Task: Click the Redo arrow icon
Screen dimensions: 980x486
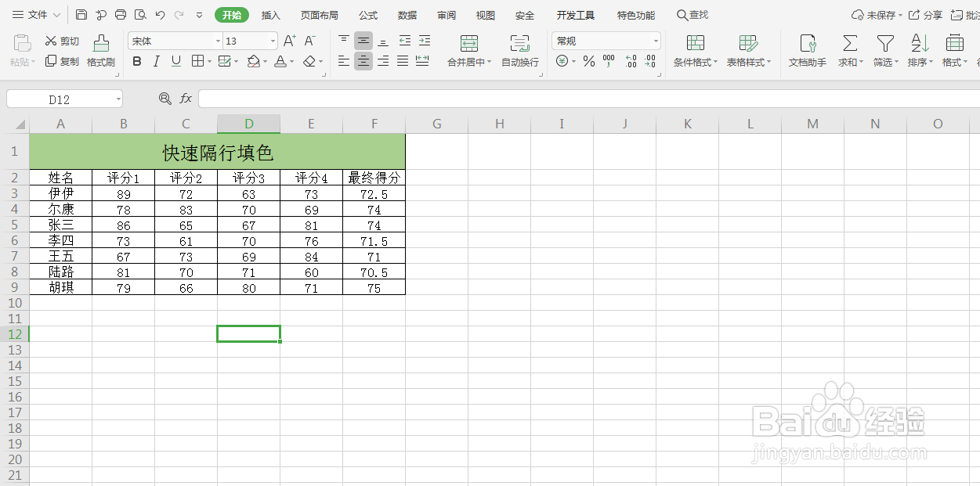Action: click(179, 15)
